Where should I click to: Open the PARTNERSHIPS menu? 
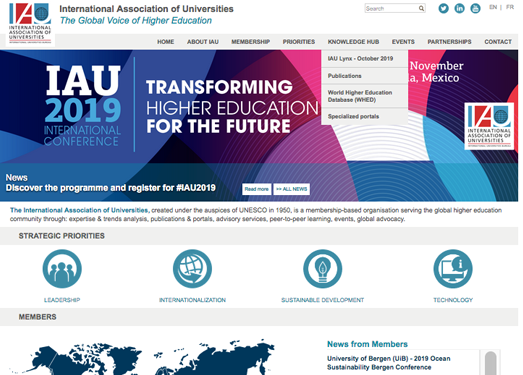pos(449,42)
